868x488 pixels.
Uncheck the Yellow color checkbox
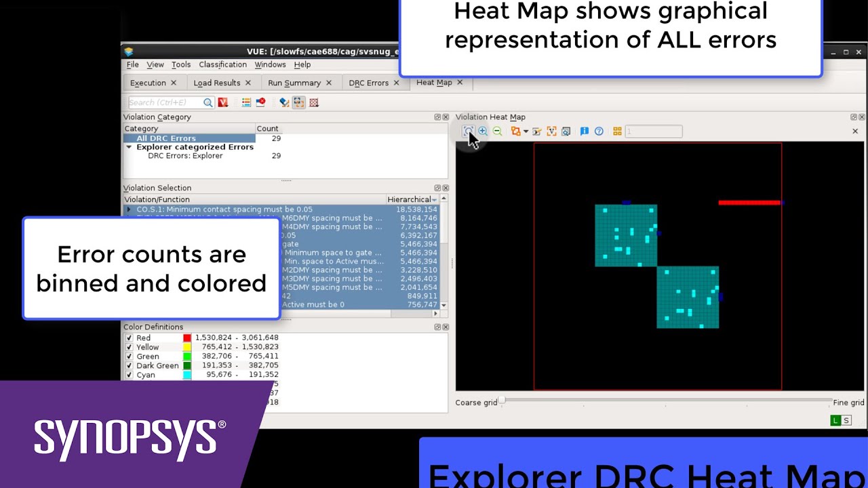tap(129, 347)
